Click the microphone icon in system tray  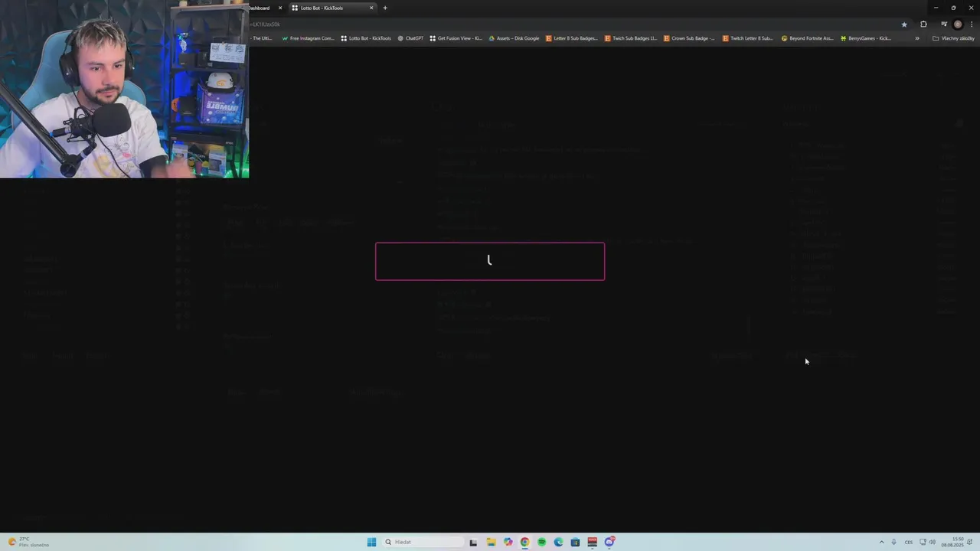[893, 542]
